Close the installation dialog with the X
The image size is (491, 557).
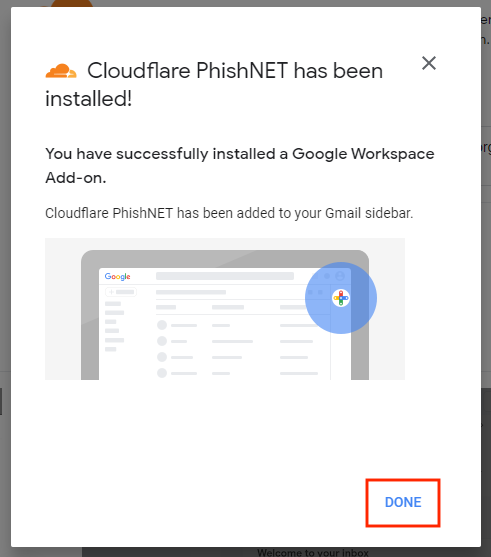[x=429, y=63]
